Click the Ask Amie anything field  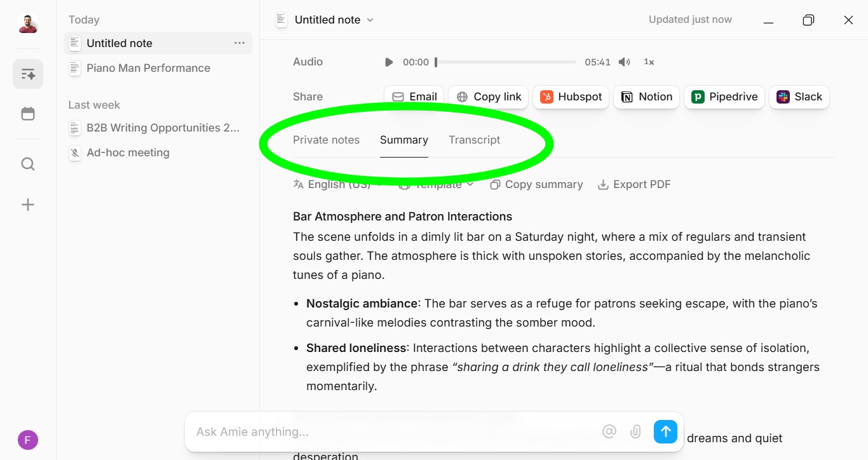394,432
